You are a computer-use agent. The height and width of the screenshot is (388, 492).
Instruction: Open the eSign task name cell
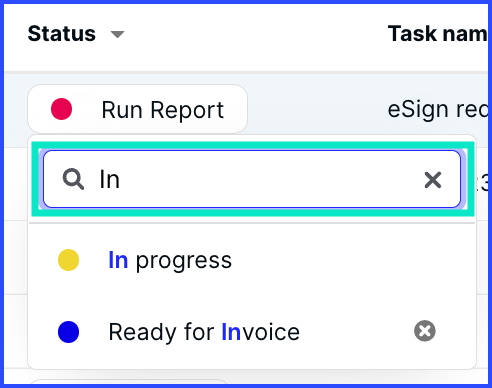click(437, 110)
